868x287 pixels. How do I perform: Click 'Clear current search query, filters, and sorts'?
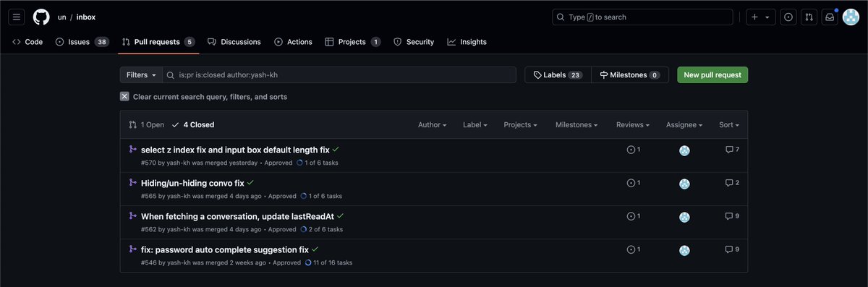[x=210, y=96]
